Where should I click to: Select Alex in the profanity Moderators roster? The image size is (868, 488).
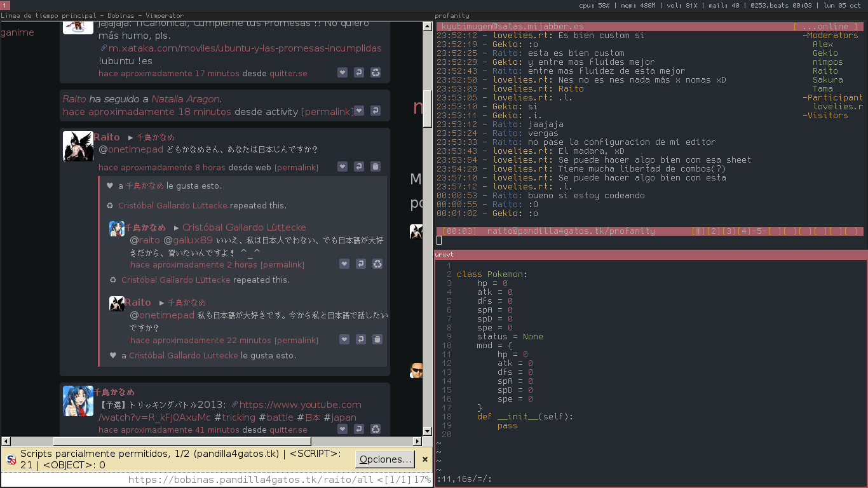coord(823,44)
